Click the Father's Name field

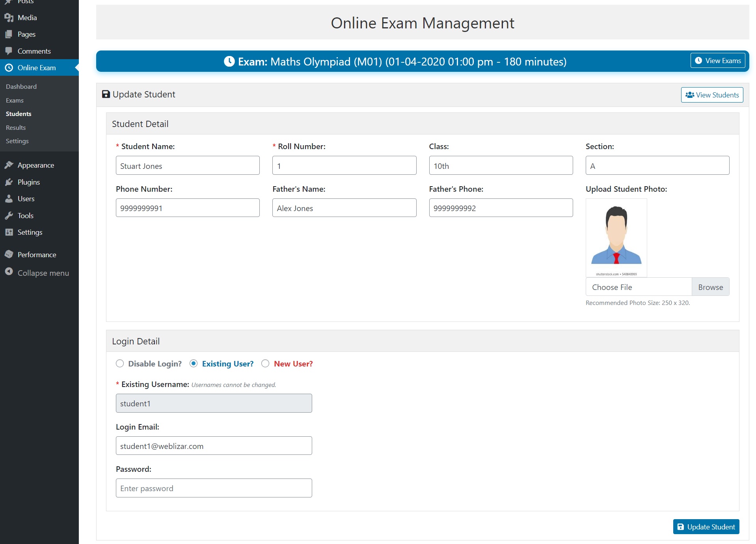click(344, 208)
